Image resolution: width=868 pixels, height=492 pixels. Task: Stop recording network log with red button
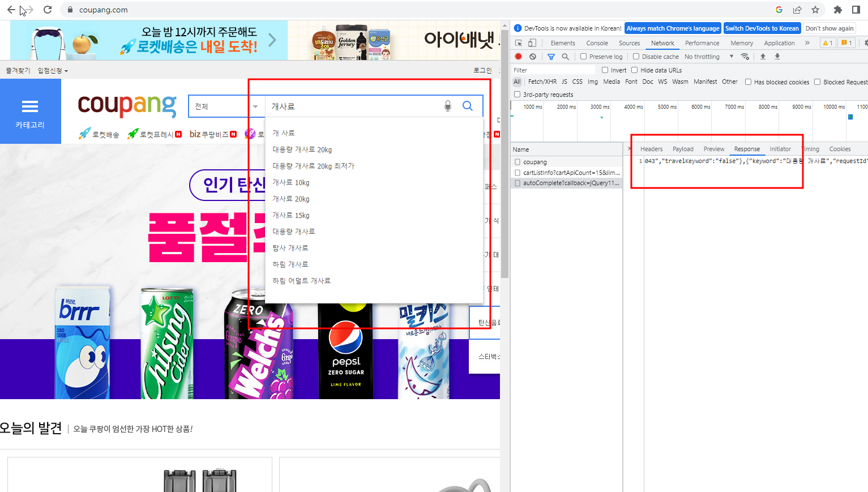point(518,57)
